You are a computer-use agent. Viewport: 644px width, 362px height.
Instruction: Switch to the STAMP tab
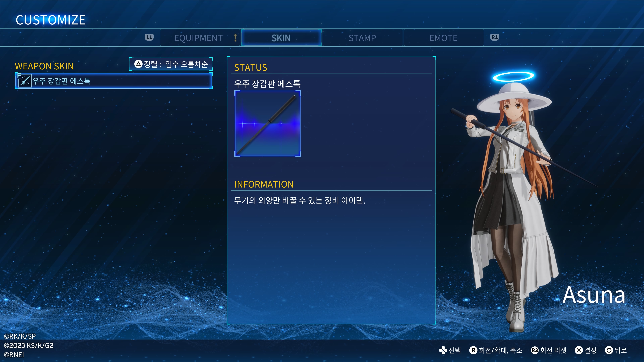point(362,38)
